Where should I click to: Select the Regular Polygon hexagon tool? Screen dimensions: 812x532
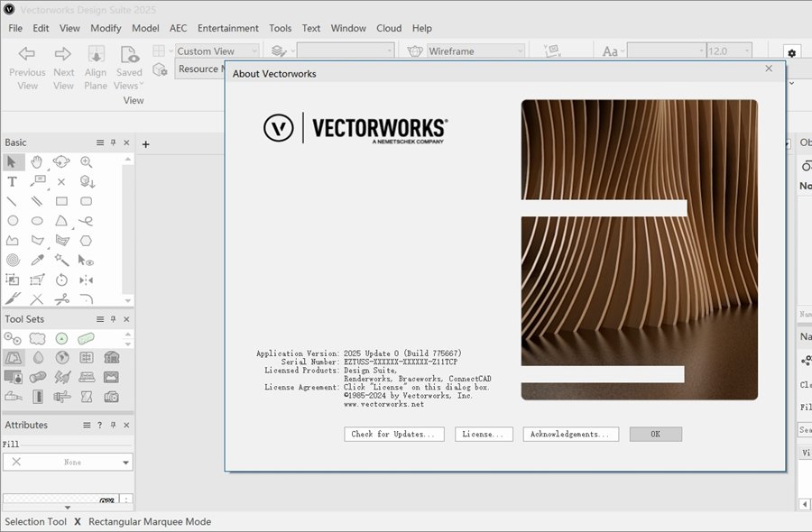click(86, 241)
